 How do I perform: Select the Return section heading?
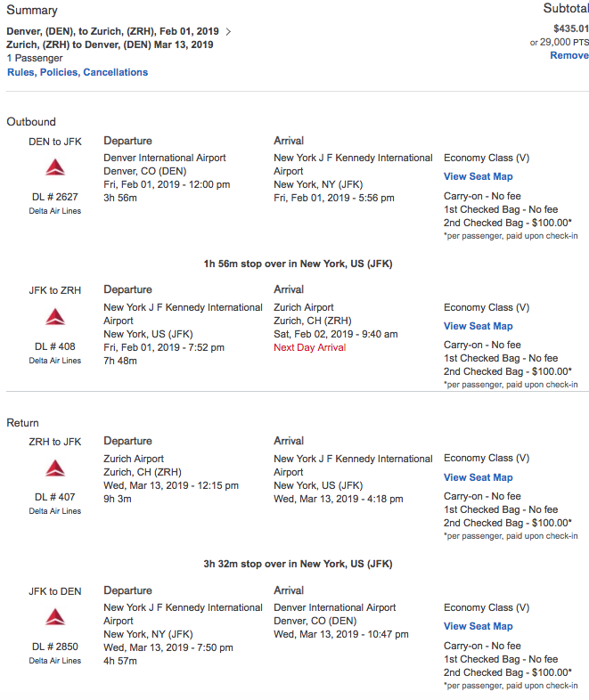(23, 423)
